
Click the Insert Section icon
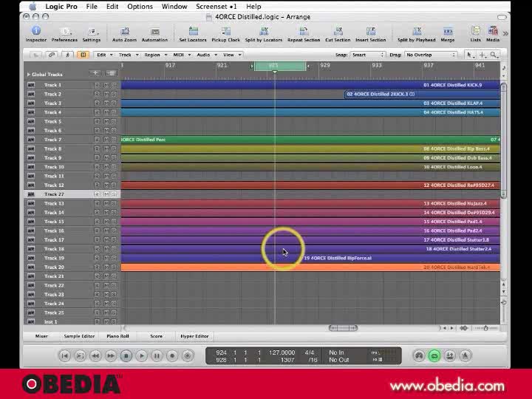coord(370,34)
